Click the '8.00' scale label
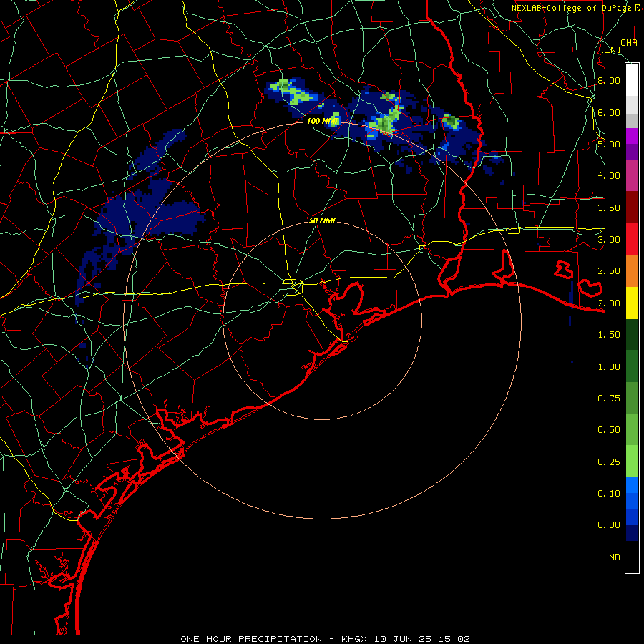The width and height of the screenshot is (644, 644). (609, 80)
